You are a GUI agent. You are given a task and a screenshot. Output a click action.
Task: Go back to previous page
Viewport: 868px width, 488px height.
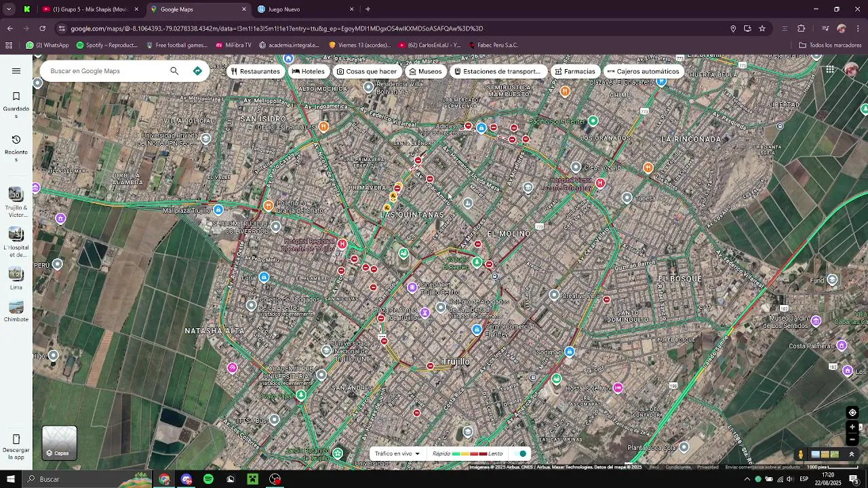pos(9,28)
